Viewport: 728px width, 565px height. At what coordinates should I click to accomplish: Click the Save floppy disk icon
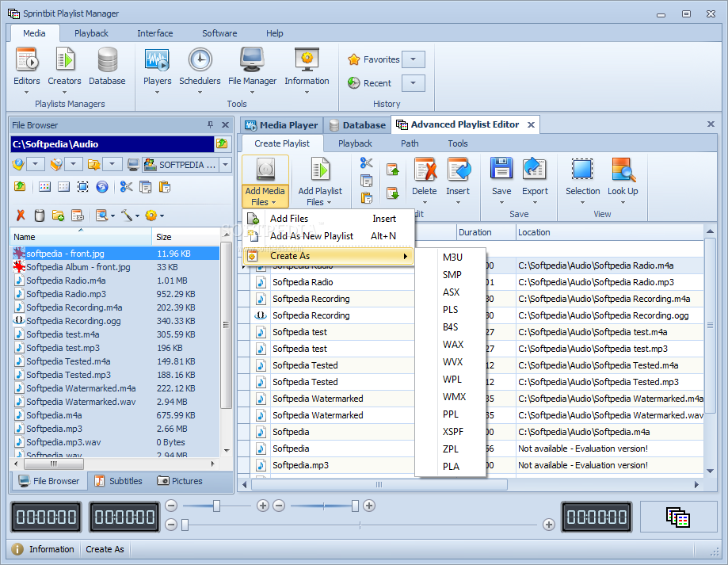(x=501, y=170)
